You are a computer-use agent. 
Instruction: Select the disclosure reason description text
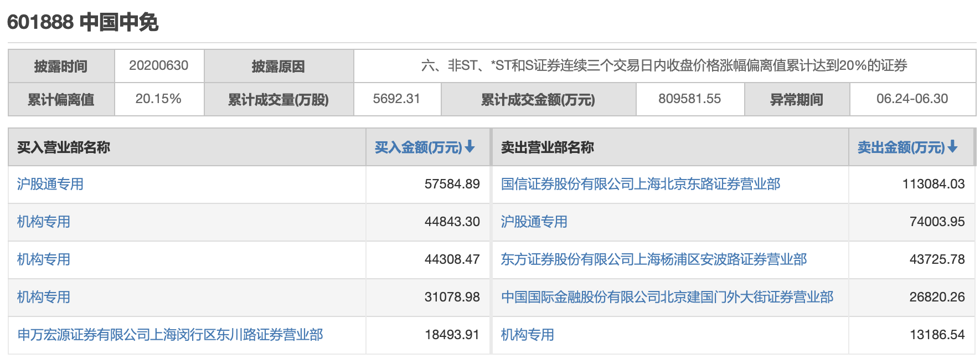(x=664, y=65)
